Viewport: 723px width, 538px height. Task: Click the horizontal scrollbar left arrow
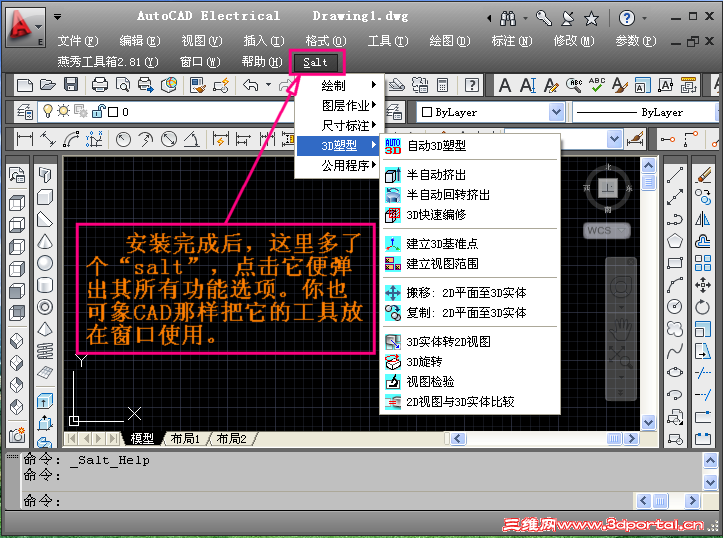pyautogui.click(x=457, y=438)
